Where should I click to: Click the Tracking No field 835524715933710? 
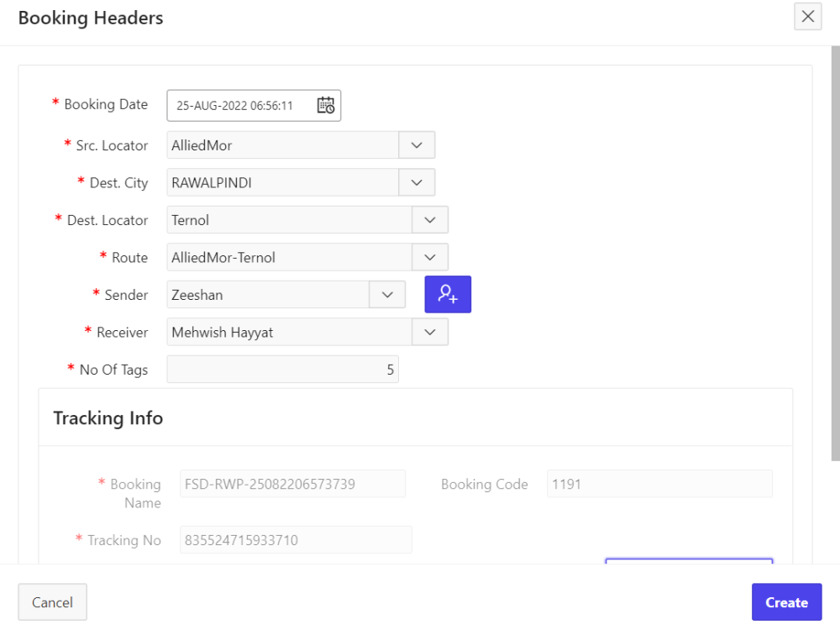click(296, 540)
